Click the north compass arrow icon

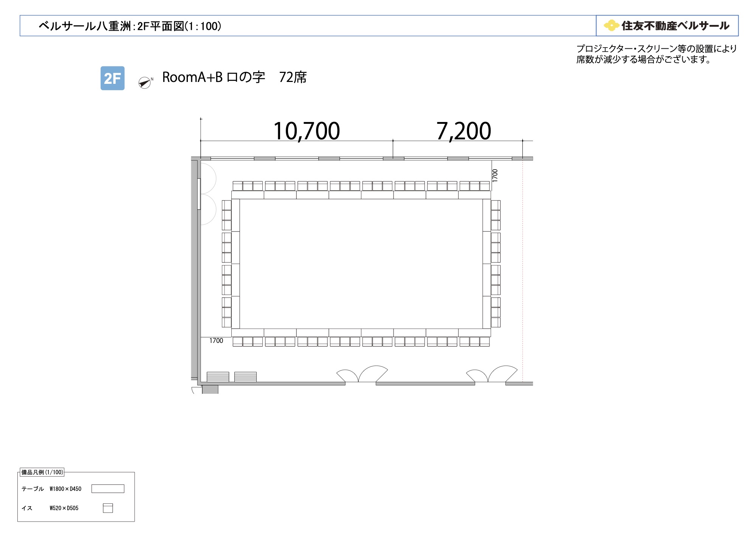pos(144,83)
